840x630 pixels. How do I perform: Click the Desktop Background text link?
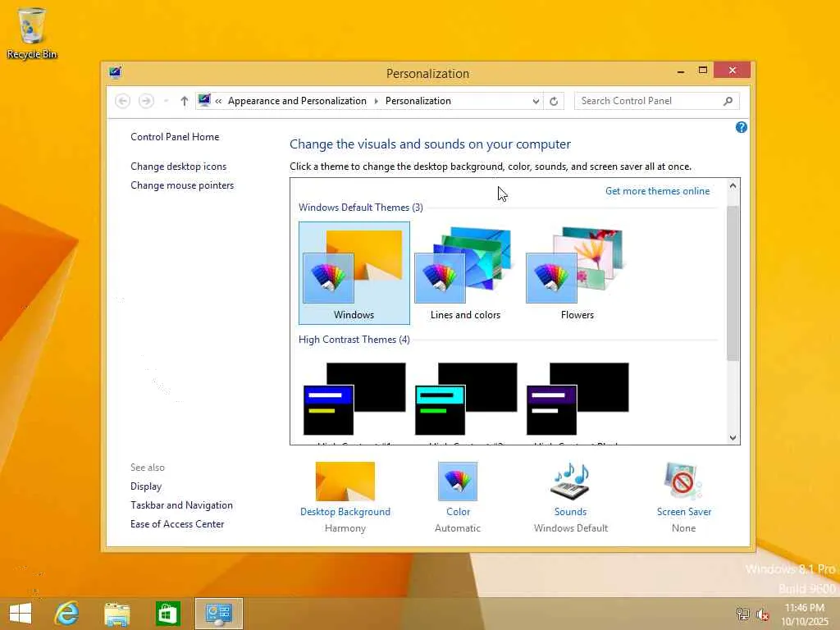(345, 512)
